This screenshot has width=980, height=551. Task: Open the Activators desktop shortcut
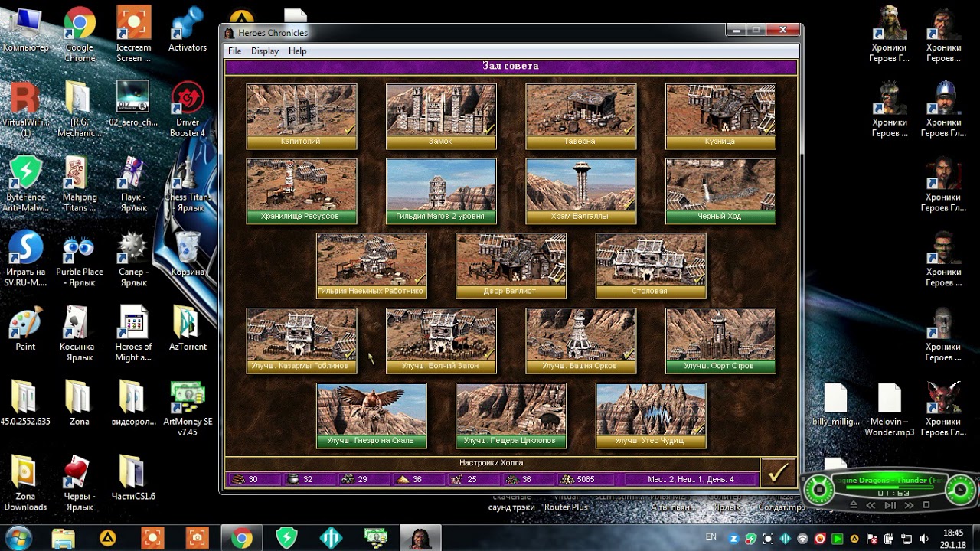tap(188, 31)
